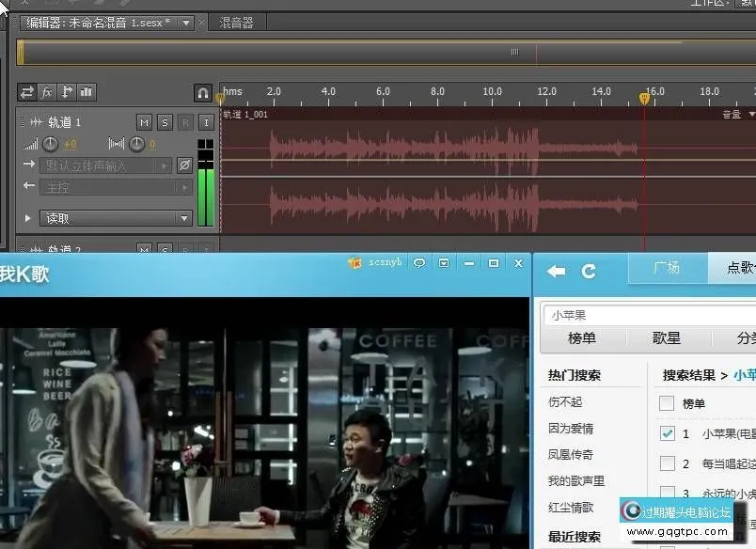Viewport: 756px width, 549px height.
Task: Adjust the track volume knob showing +0
Action: coord(51,143)
